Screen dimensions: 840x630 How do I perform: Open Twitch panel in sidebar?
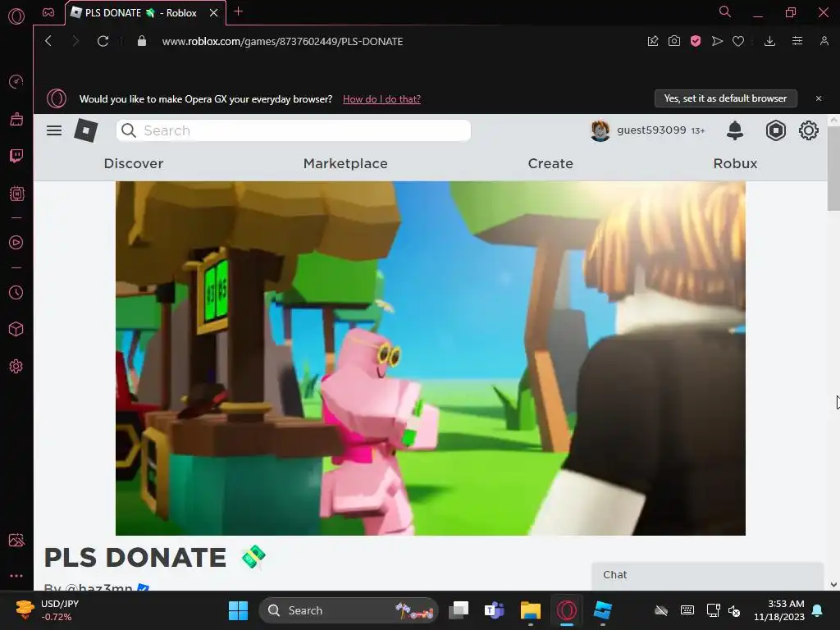[x=16, y=156]
